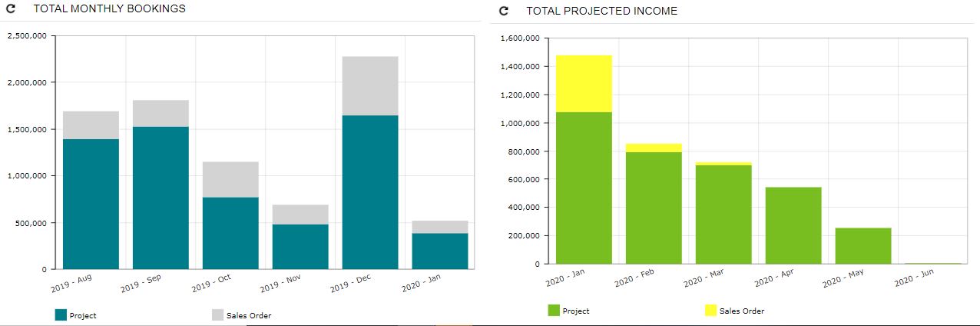
Task: Select the 2020 - Feb green Project bar
Action: 654,208
